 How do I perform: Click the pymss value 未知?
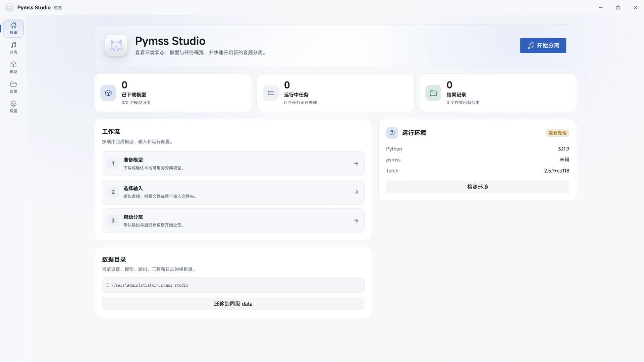click(564, 160)
